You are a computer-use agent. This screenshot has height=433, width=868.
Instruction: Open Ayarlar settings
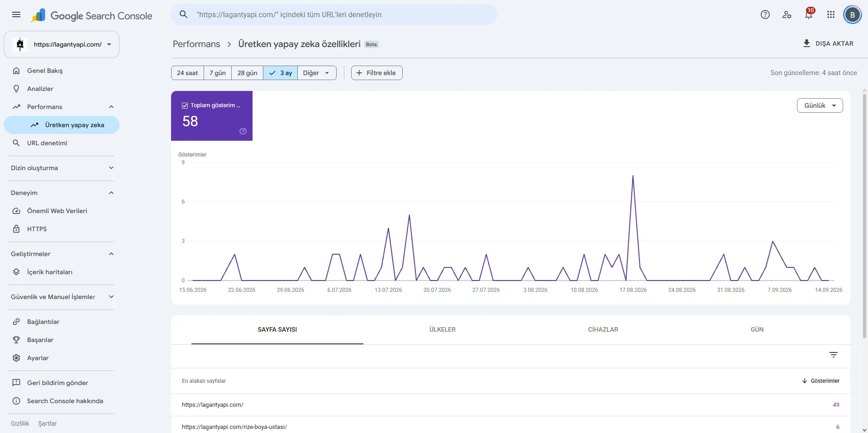[x=62, y=358]
